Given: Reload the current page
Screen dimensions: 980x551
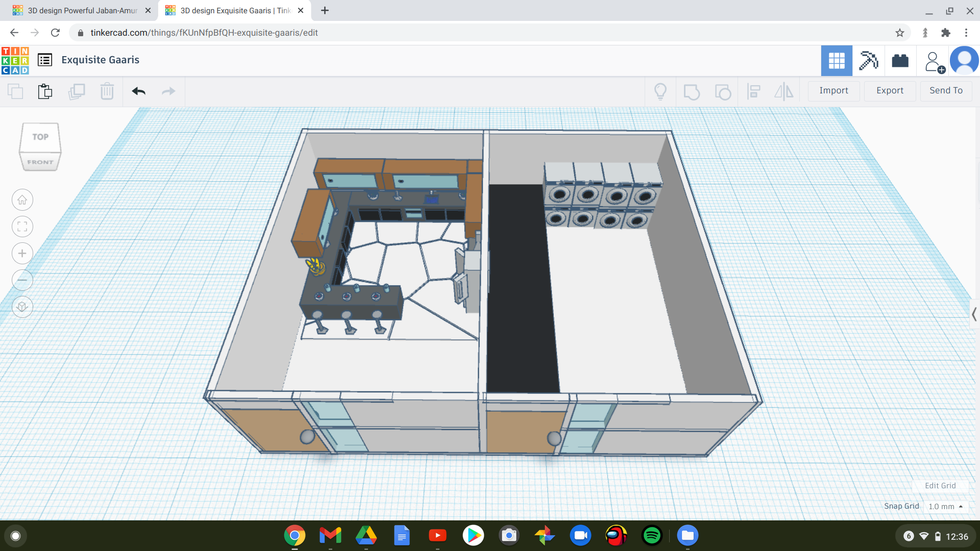Looking at the screenshot, I should (x=55, y=33).
